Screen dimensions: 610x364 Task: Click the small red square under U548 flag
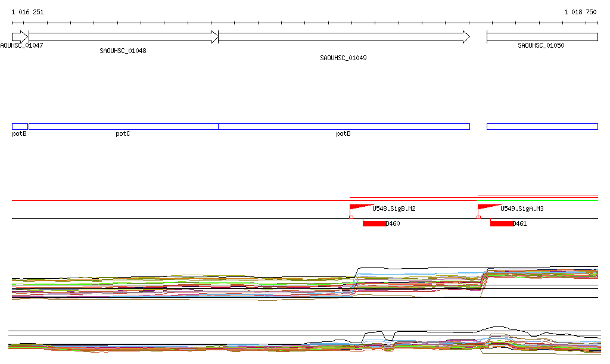click(351, 217)
